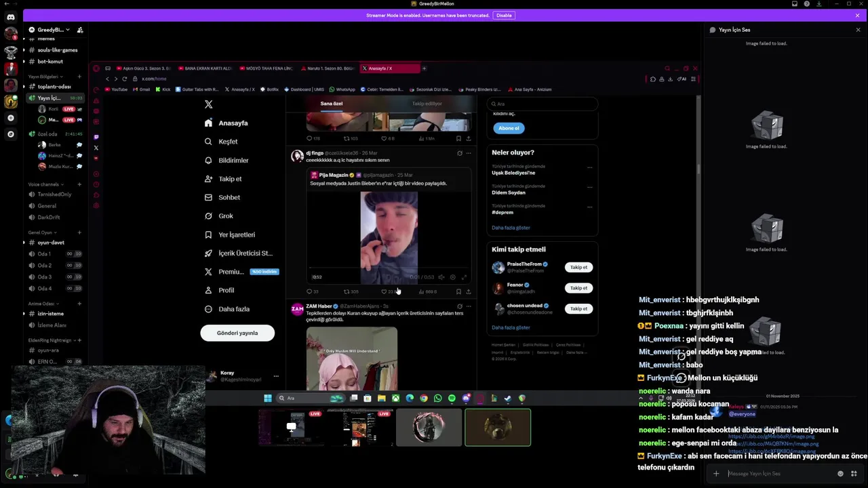Select the BANA EKRAN KARTI browser tab

[x=204, y=68]
